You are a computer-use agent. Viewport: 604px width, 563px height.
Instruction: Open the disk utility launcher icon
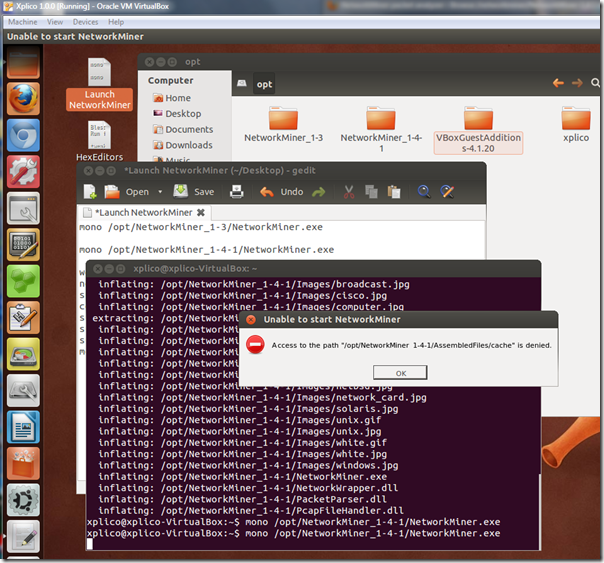tap(23, 390)
